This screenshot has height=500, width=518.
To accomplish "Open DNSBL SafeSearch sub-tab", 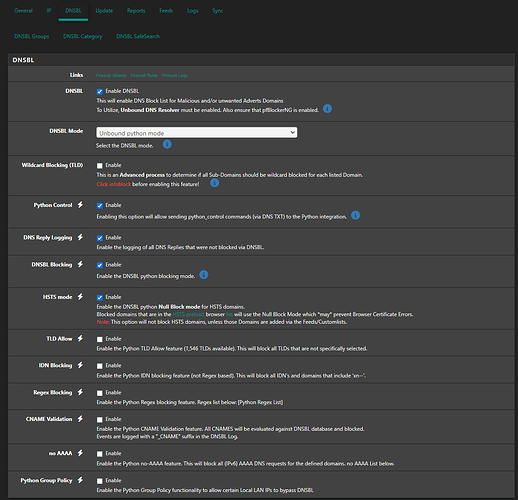I will tap(138, 36).
